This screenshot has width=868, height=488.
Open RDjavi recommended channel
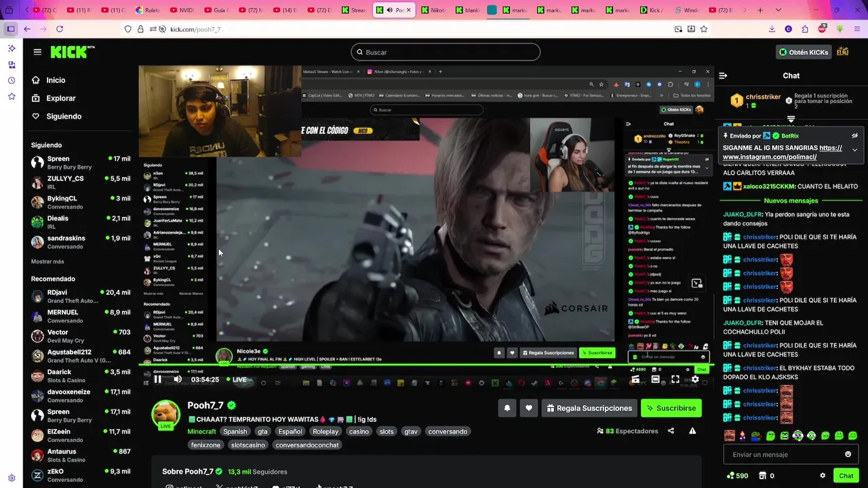pos(80,296)
